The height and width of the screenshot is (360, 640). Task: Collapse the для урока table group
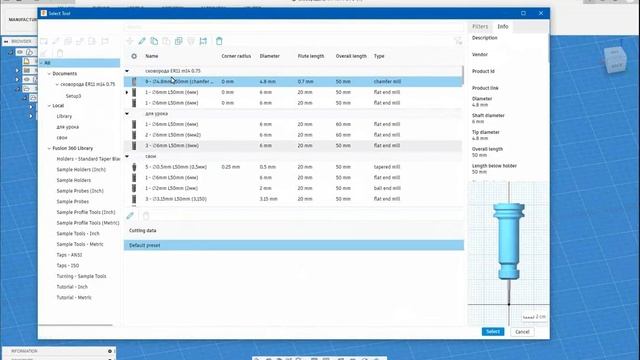tap(127, 113)
